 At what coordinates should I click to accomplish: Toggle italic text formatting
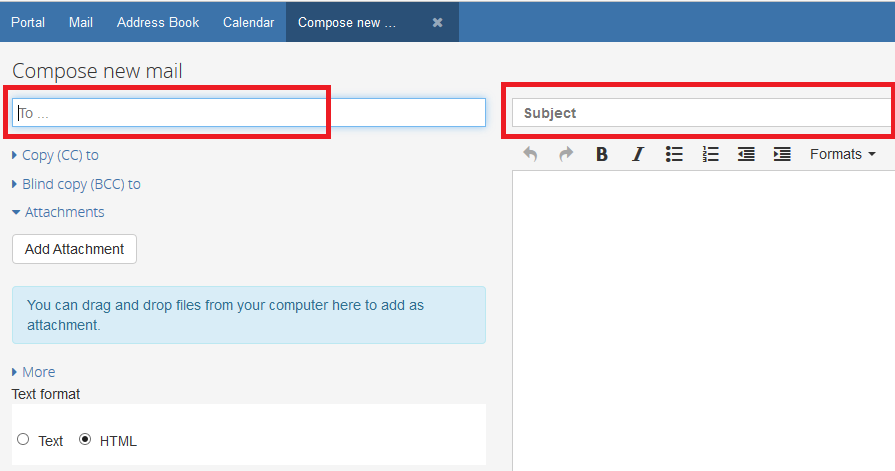click(x=638, y=154)
